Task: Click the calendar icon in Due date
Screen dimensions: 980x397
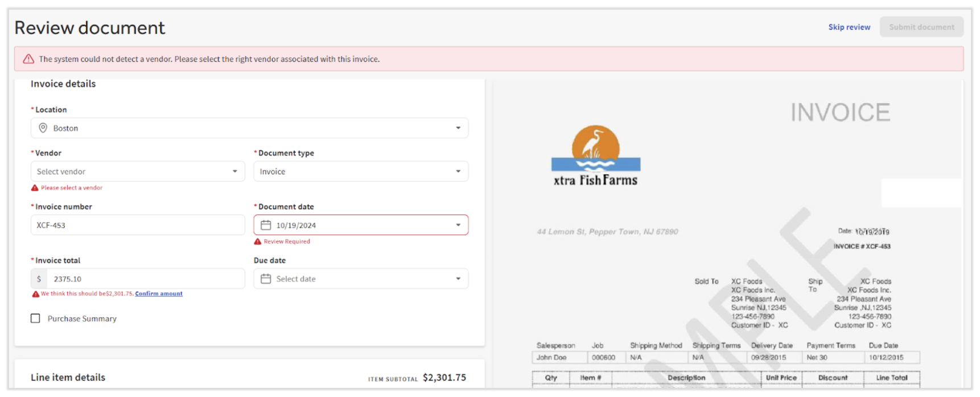Action: pos(266,279)
